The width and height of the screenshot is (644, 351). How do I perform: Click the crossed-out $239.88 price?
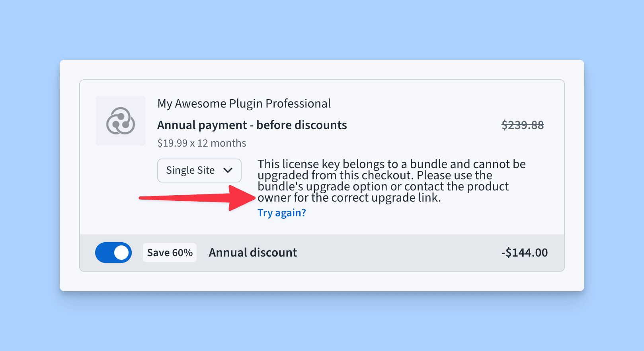[x=522, y=125]
